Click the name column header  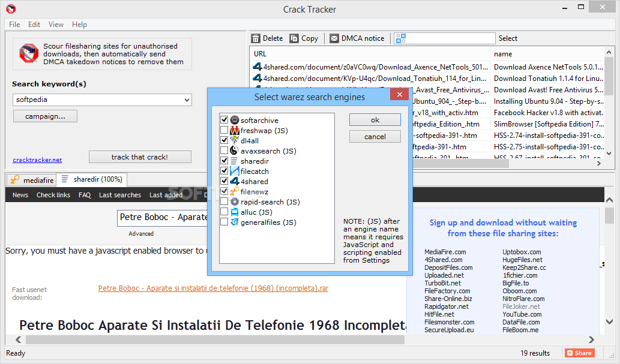pyautogui.click(x=547, y=54)
